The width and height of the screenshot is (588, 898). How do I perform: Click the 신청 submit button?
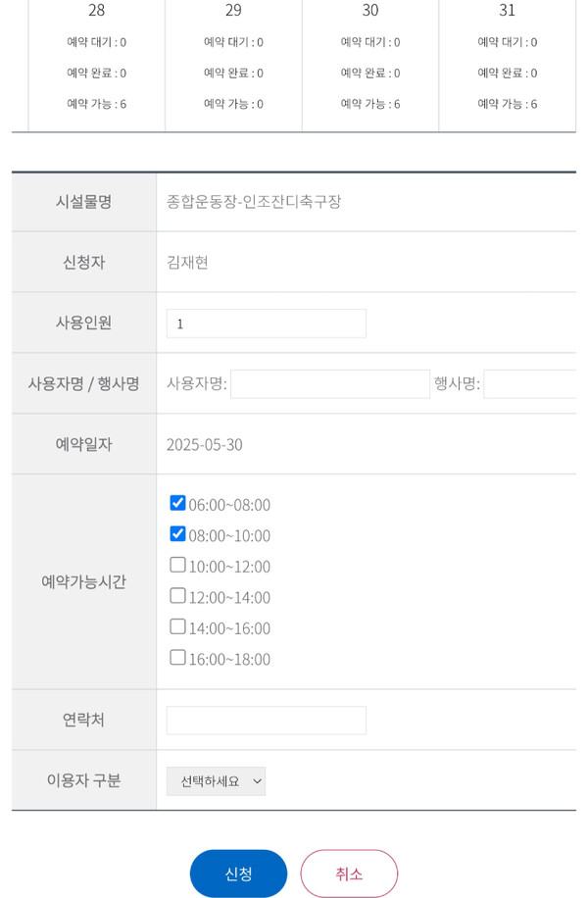pos(237,873)
